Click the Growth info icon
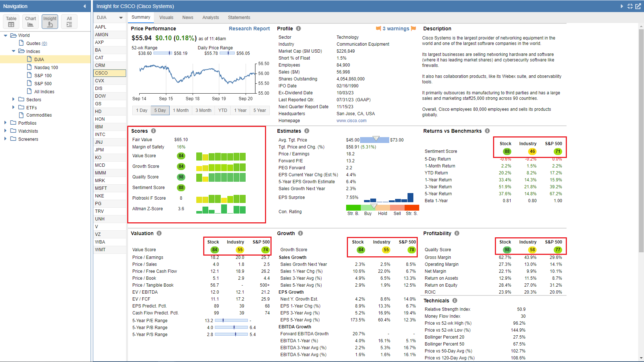This screenshot has width=644, height=362. click(x=300, y=233)
